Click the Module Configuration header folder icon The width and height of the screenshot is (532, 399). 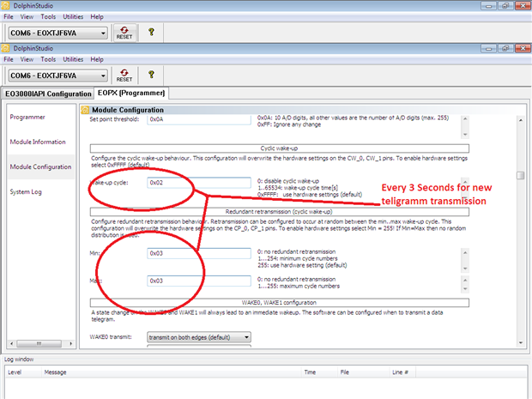click(x=85, y=110)
